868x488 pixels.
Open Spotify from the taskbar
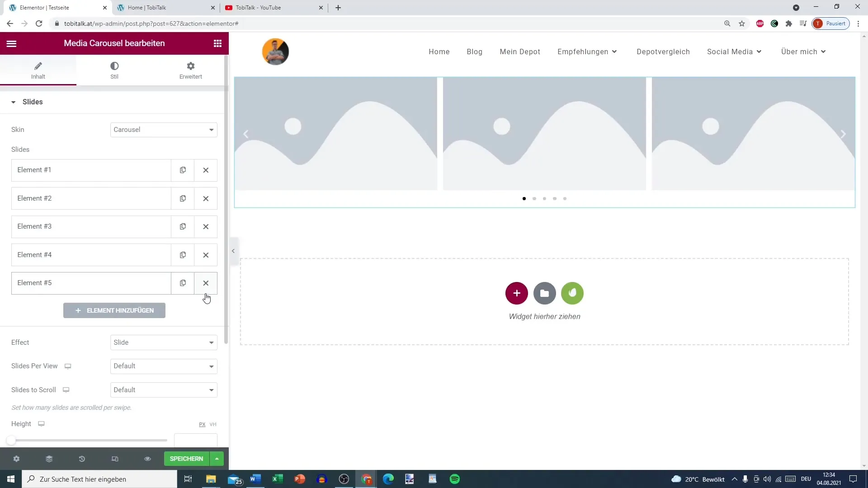point(455,479)
